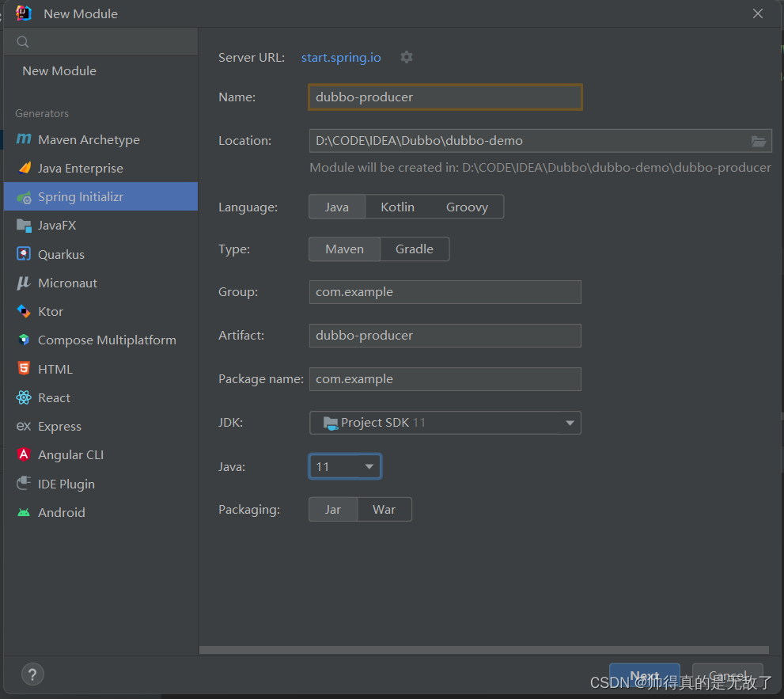Focus the generator search box
The width and height of the screenshot is (784, 699).
coord(101,42)
